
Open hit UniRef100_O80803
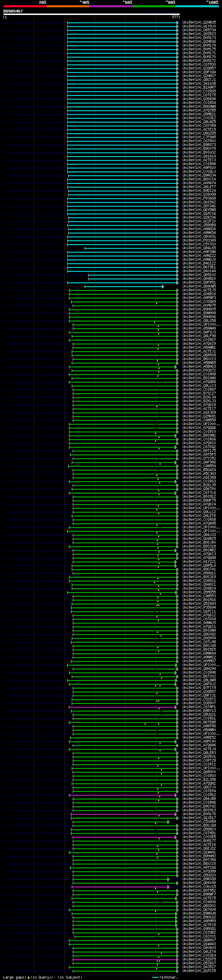199,948
